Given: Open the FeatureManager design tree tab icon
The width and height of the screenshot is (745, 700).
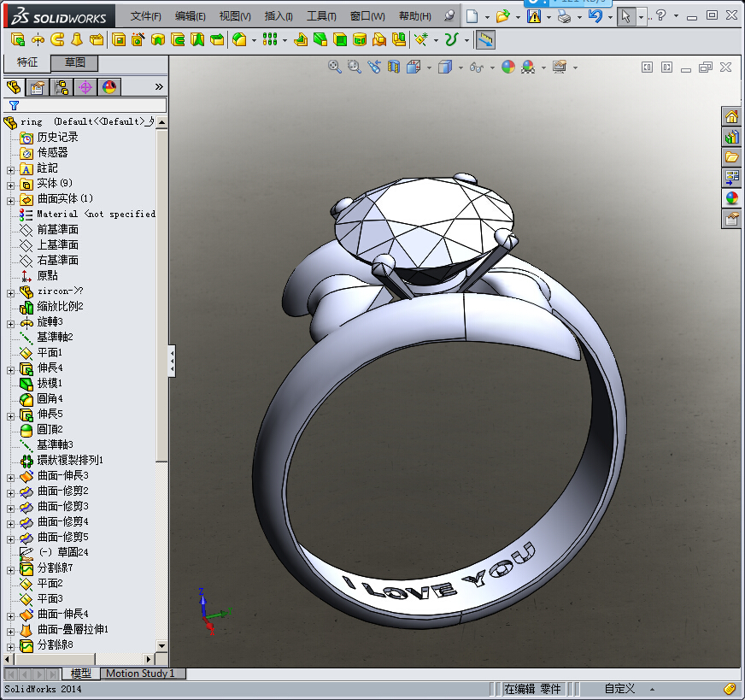Looking at the screenshot, I should 14,87.
